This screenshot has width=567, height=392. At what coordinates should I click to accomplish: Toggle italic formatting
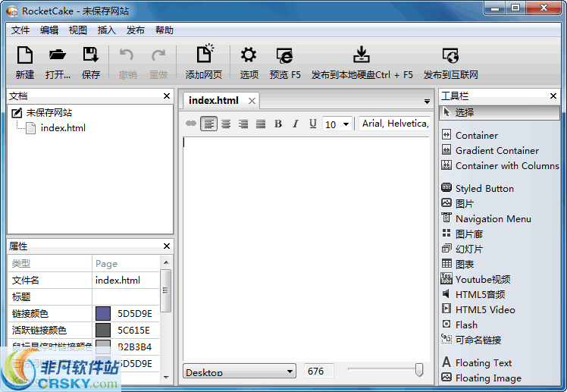point(296,124)
